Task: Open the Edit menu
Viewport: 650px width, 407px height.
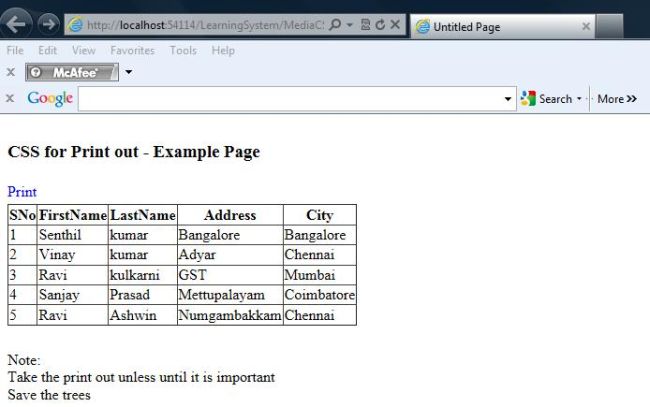Action: (47, 51)
